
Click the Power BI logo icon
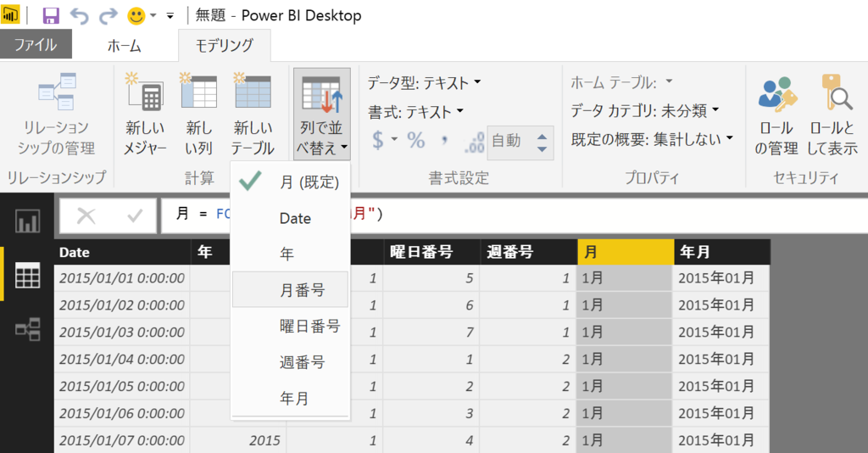coord(10,15)
